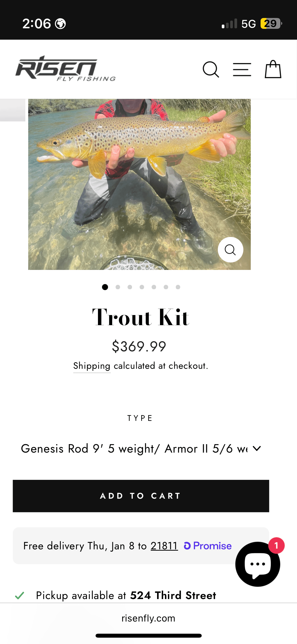Jump to second product image dot
The width and height of the screenshot is (297, 644).
pyautogui.click(x=118, y=287)
